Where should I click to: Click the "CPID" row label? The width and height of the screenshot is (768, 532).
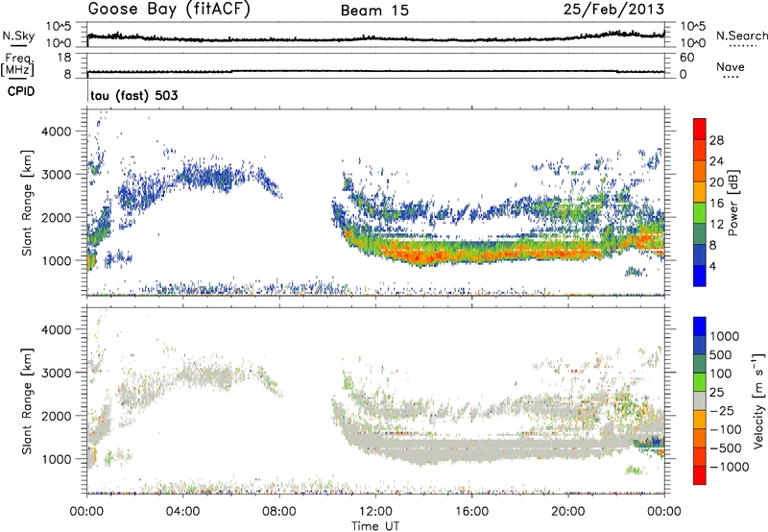[21, 91]
